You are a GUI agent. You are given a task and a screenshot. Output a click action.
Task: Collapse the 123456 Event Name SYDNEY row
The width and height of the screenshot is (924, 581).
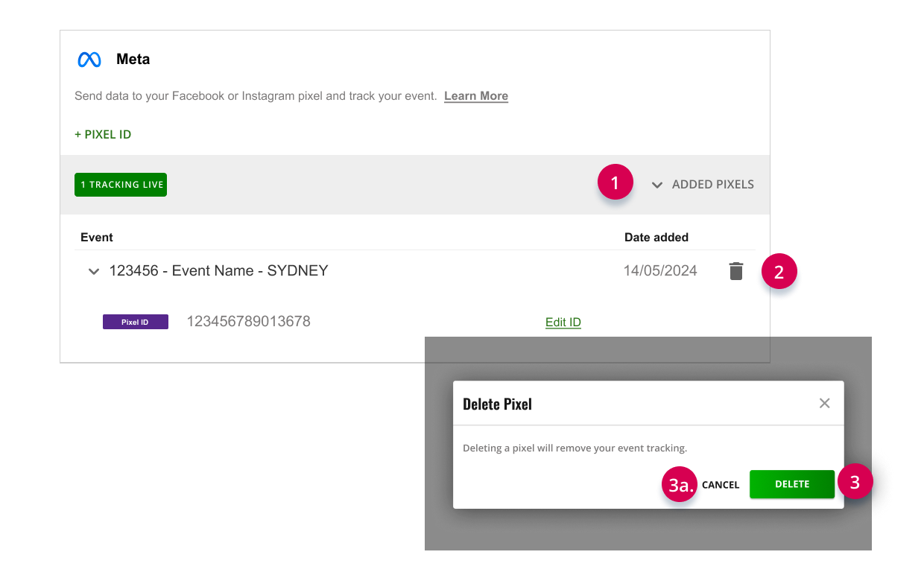pyautogui.click(x=94, y=272)
